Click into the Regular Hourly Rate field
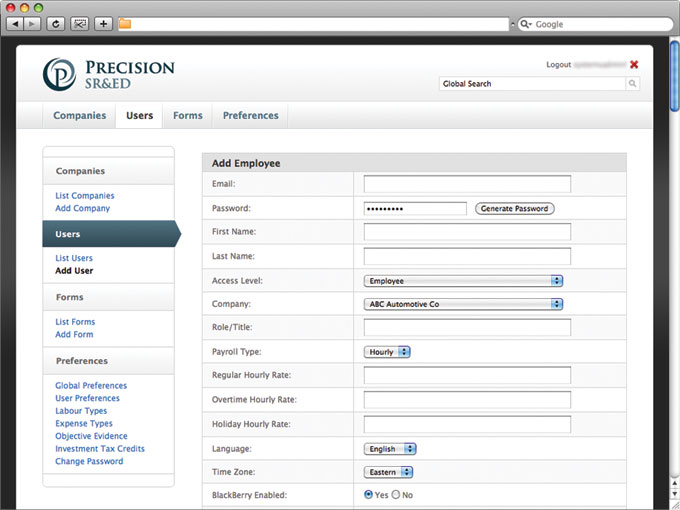The height and width of the screenshot is (510, 680). coord(467,375)
